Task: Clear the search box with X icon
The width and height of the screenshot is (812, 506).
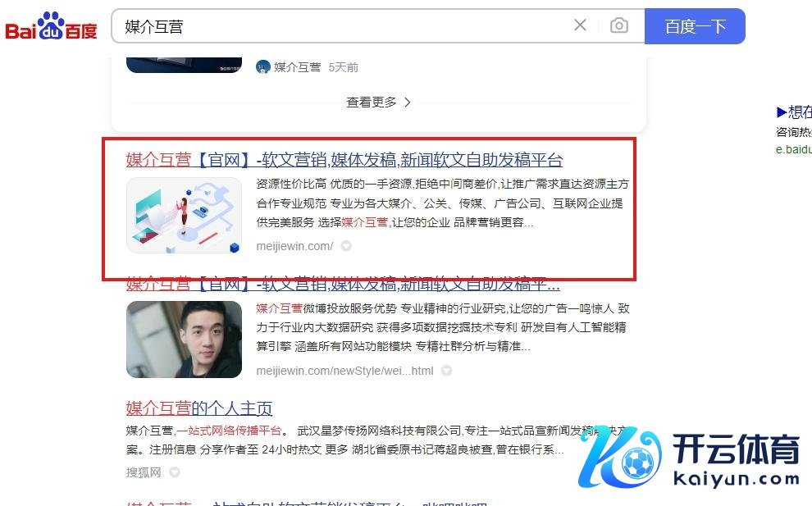Action: tap(580, 25)
